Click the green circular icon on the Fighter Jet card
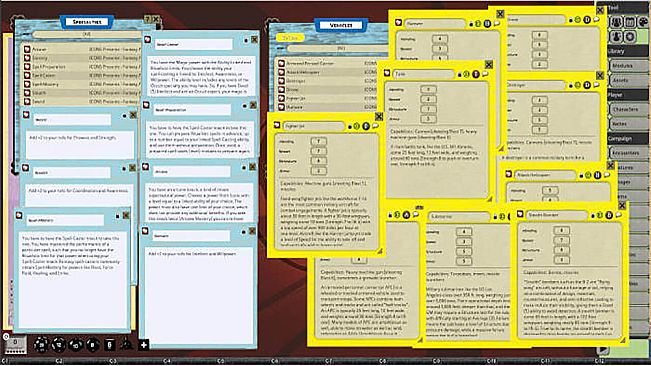 coord(356,126)
